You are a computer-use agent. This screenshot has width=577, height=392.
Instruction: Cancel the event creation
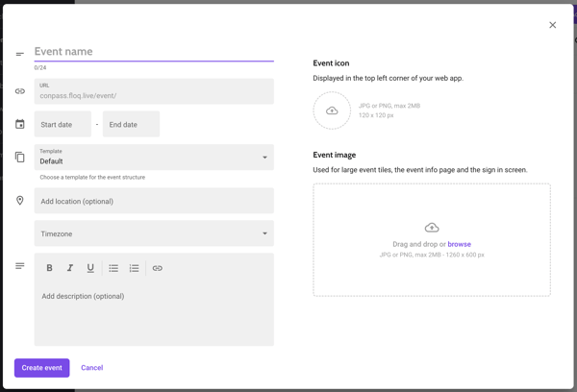pyautogui.click(x=92, y=368)
